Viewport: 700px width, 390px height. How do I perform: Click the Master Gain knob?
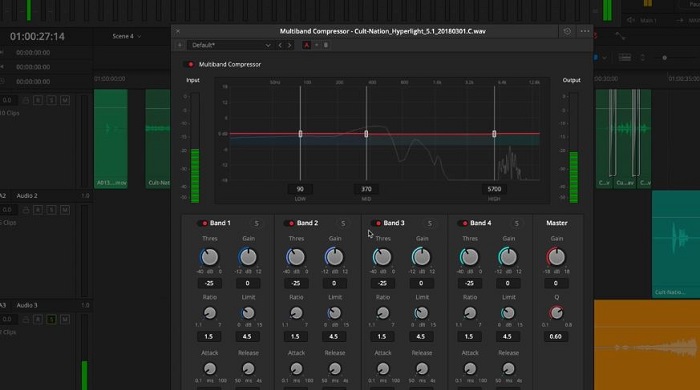tap(556, 257)
